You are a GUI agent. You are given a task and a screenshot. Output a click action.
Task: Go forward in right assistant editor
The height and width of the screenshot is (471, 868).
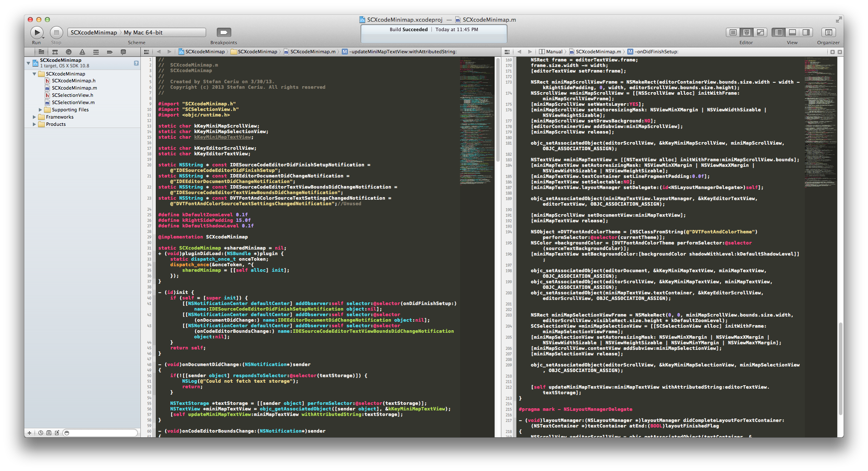[530, 52]
